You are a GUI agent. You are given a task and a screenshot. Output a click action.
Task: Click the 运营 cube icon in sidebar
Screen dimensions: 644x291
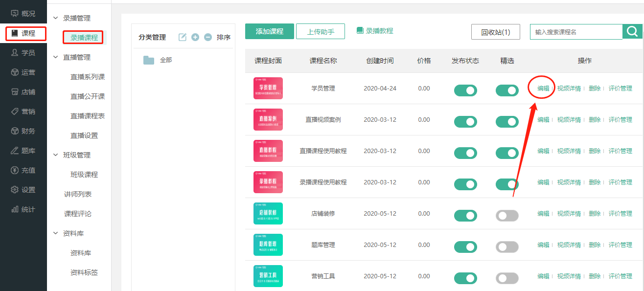coord(15,72)
